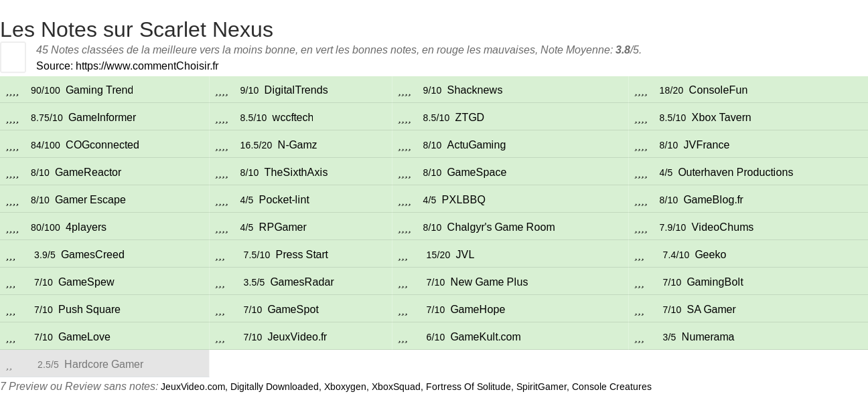Screen dimensions: 868x394
Task: Click the small thumbnail box under the title
Action: (13, 57)
